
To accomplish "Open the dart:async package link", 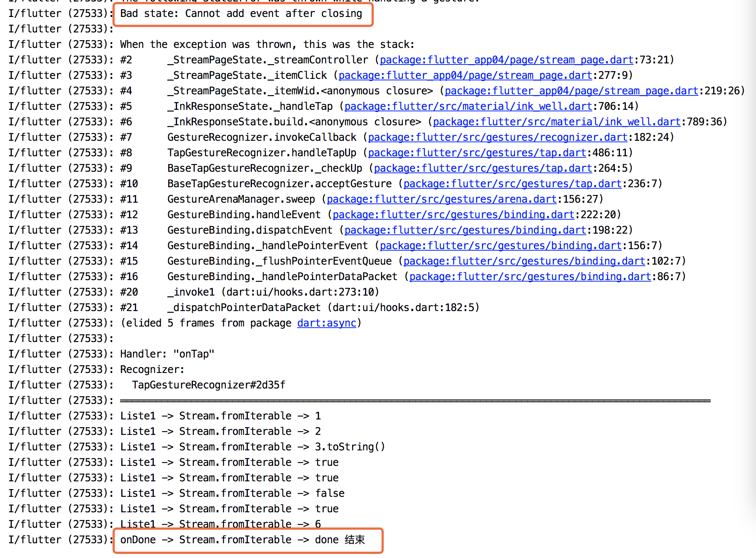I will coord(326,323).
